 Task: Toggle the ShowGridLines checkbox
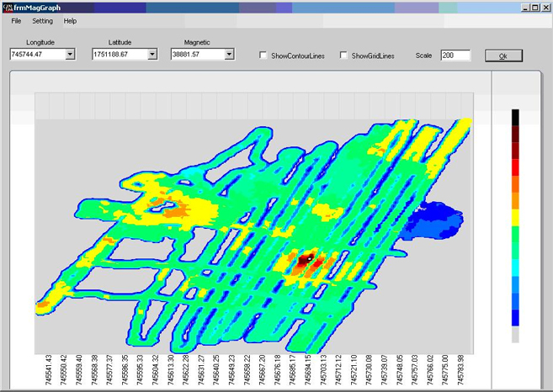click(343, 56)
